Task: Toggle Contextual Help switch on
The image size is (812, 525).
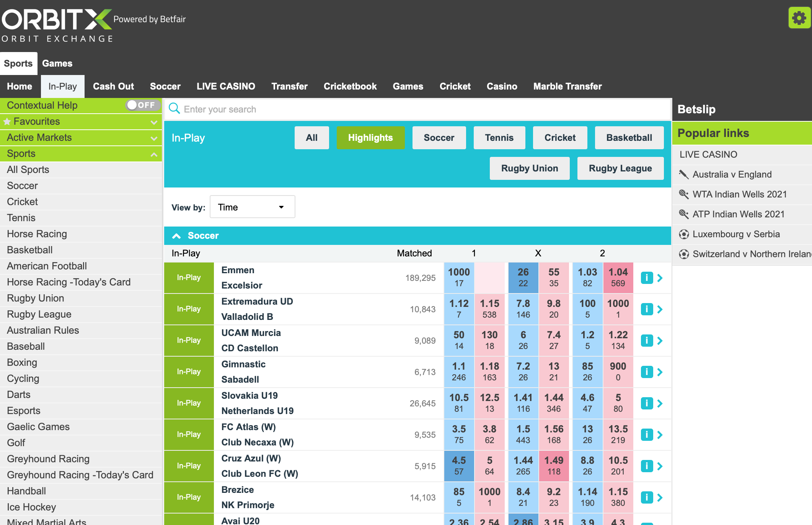Action: pos(143,105)
